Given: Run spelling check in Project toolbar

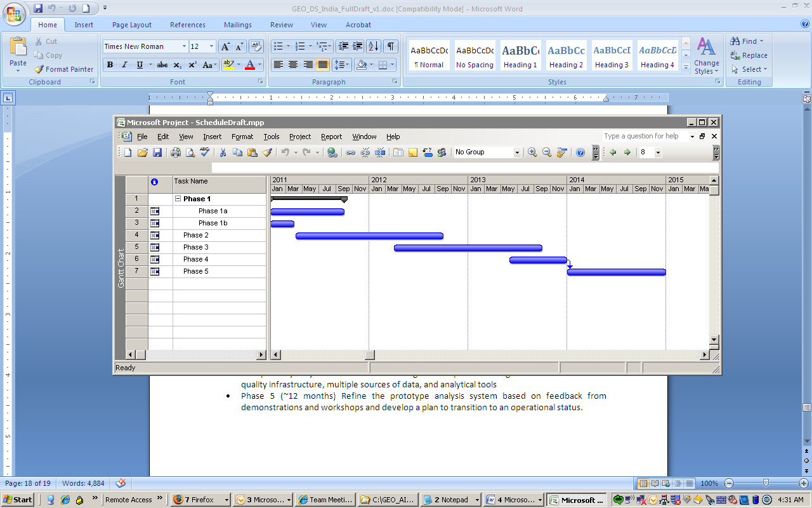Looking at the screenshot, I should tap(204, 152).
